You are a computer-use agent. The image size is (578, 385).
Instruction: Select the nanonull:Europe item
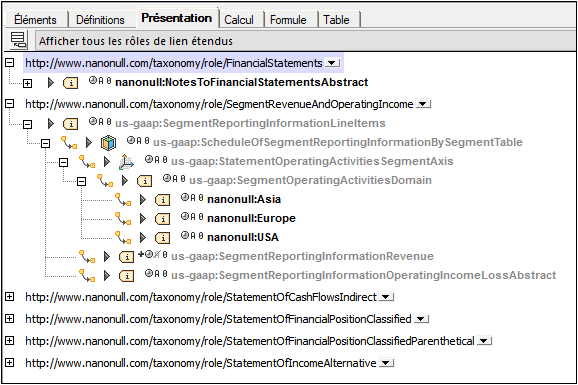[251, 218]
